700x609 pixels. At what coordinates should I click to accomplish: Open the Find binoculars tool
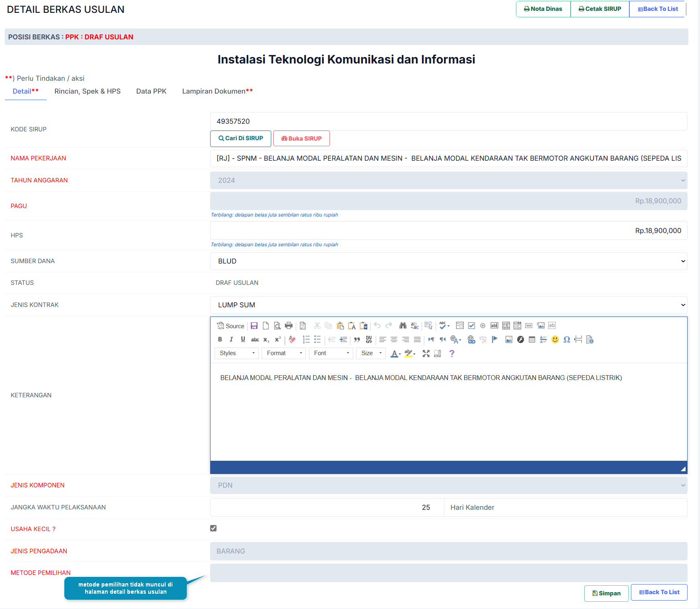coord(403,326)
